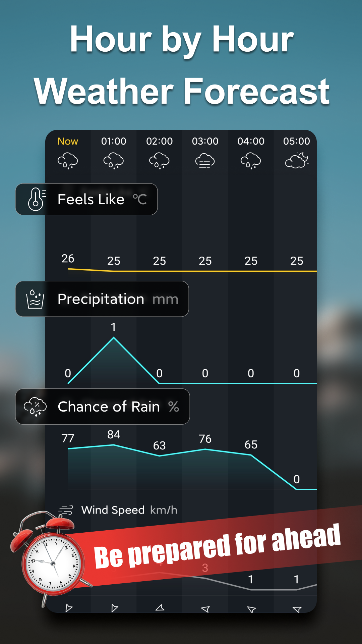The width and height of the screenshot is (362, 644).
Task: Click the Feels Like label
Action: pos(90,199)
